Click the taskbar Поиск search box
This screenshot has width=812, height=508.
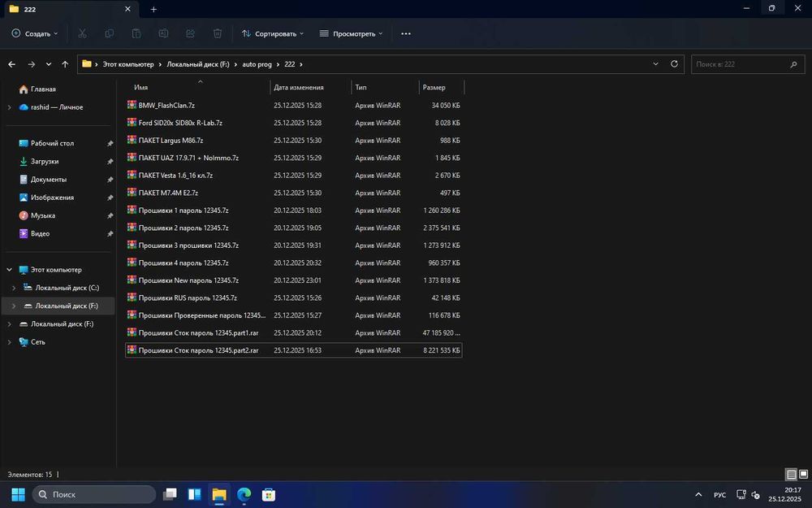point(93,494)
